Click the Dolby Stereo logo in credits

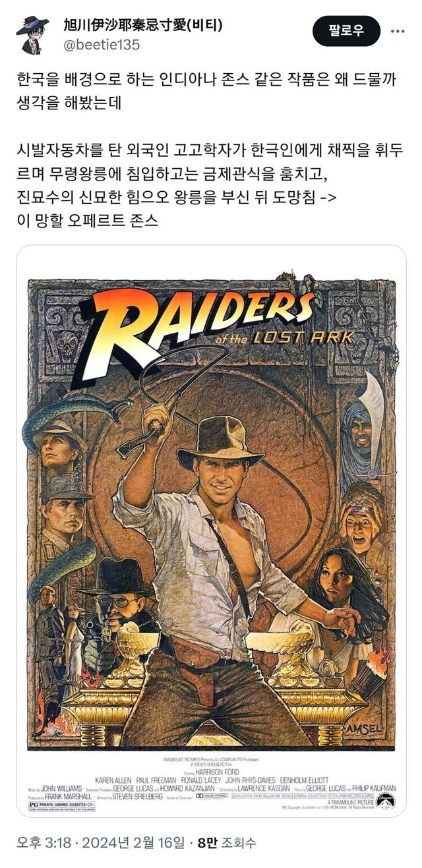[x=212, y=797]
